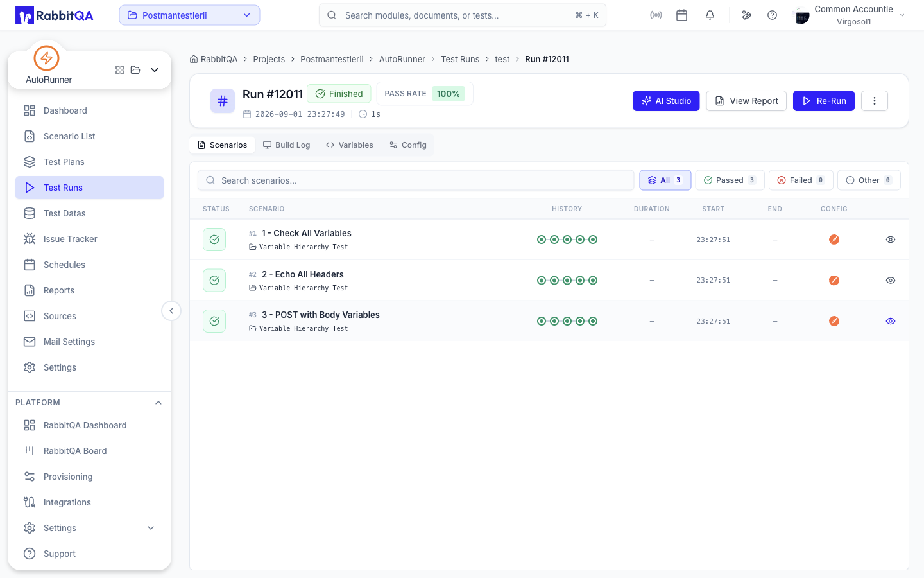This screenshot has width=924, height=578.
Task: Open the folder icon in AutoRunner card
Action: point(135,70)
